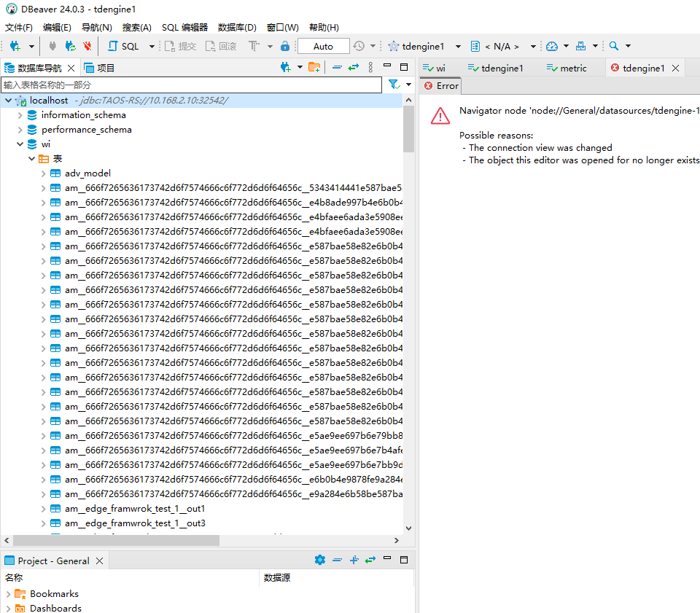Click the Auto transaction mode field
Viewport: 700px width, 613px height.
pyautogui.click(x=323, y=46)
